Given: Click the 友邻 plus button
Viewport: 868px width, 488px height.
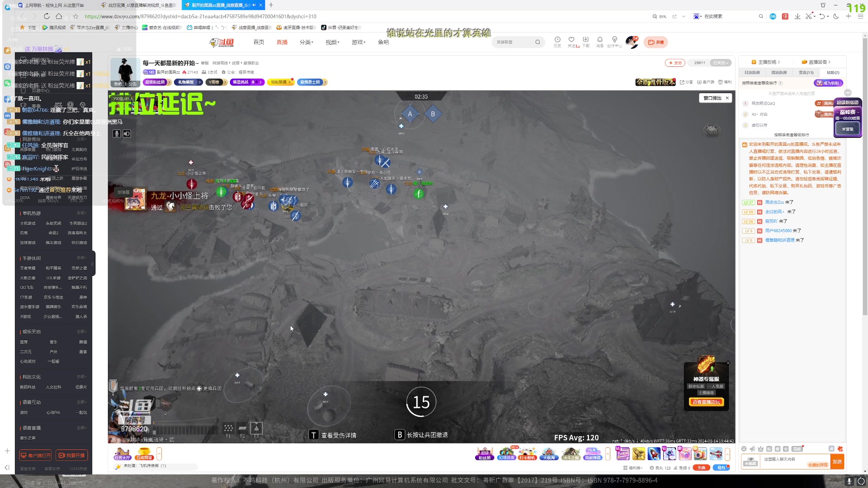Looking at the screenshot, I should tap(675, 63).
